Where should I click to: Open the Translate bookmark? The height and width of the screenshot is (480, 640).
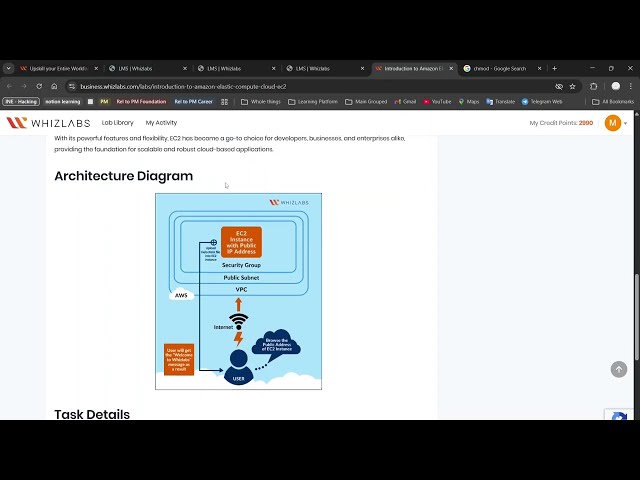500,102
